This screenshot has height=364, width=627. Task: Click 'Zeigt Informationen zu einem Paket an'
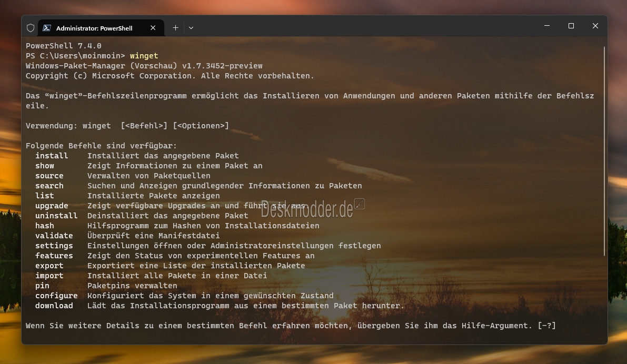click(x=175, y=166)
